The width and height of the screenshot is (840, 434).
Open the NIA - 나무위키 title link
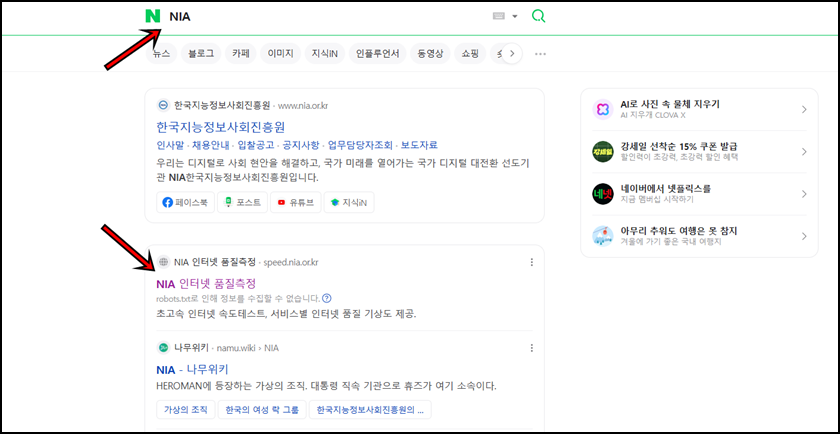click(x=193, y=369)
